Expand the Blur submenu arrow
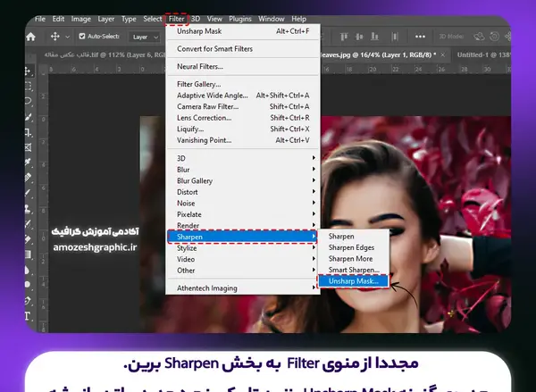This screenshot has height=392, width=536. [x=314, y=169]
